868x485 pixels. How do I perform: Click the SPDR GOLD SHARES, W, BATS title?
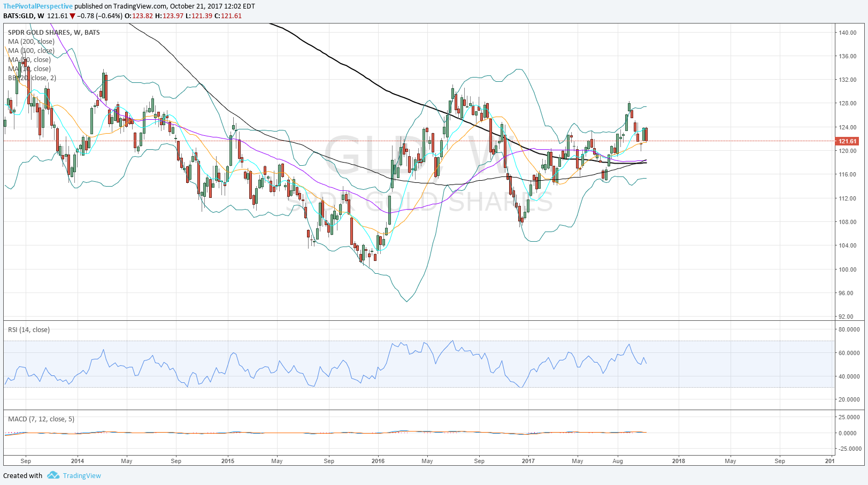point(54,32)
